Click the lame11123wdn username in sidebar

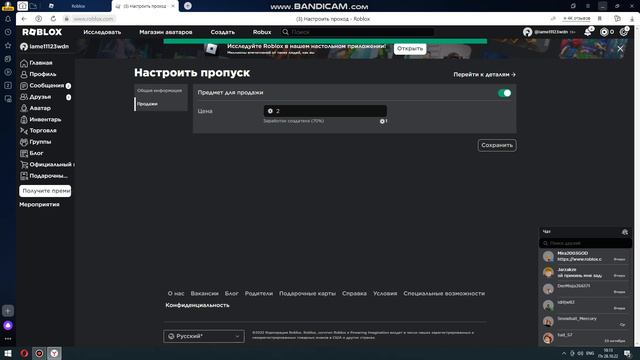pos(49,47)
